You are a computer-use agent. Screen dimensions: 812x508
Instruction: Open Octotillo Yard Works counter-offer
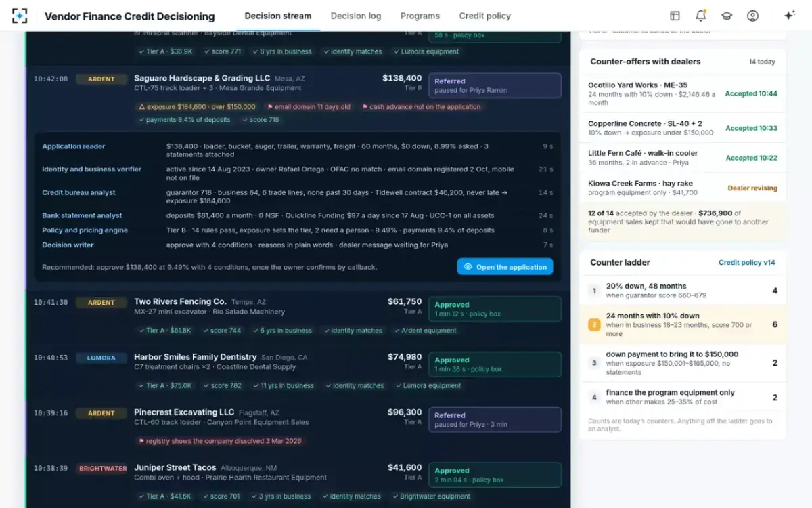coord(683,93)
